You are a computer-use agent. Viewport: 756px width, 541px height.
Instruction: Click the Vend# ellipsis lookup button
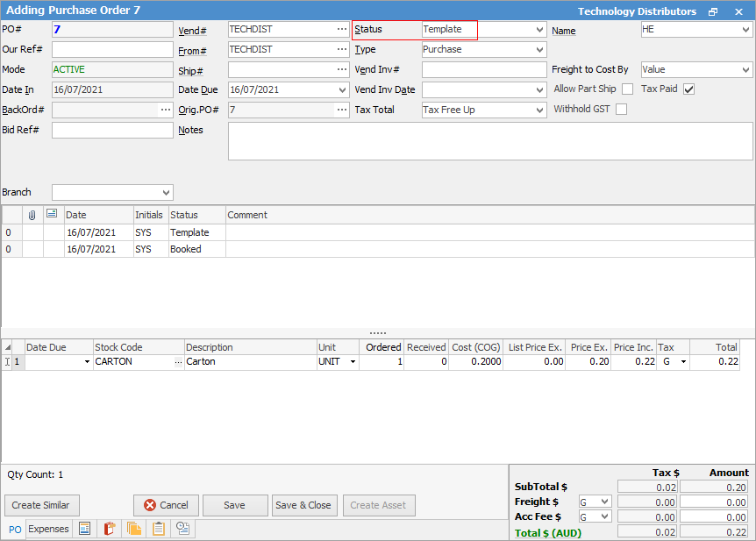click(x=342, y=29)
